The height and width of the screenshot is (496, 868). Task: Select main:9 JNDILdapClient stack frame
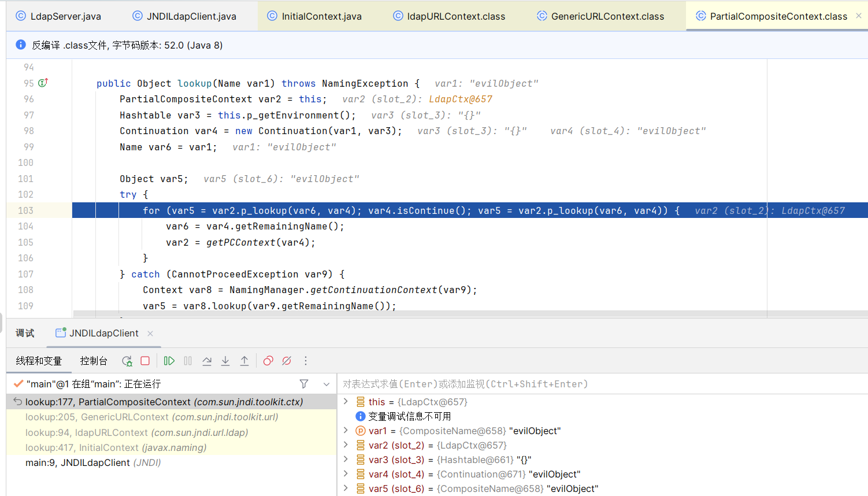[172, 462]
